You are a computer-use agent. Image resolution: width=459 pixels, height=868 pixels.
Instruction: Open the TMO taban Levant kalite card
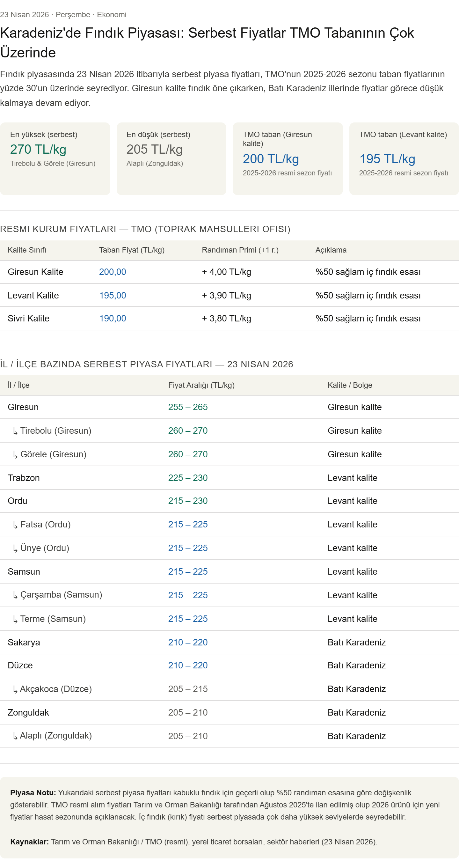pos(404,158)
